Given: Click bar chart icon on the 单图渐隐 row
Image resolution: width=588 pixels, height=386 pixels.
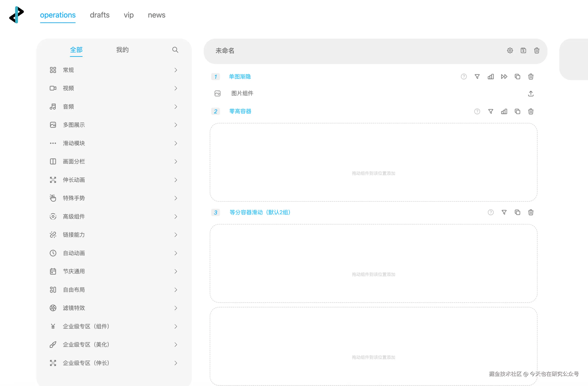Looking at the screenshot, I should pos(491,77).
